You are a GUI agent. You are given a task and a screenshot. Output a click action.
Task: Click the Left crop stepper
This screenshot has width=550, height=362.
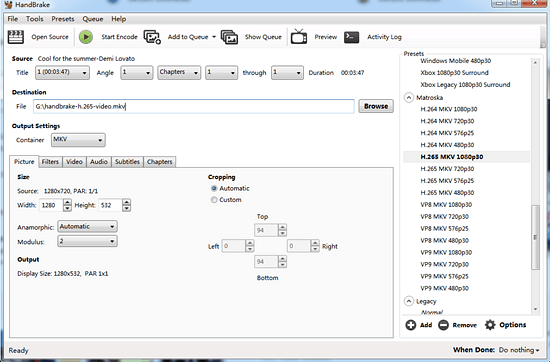249,246
